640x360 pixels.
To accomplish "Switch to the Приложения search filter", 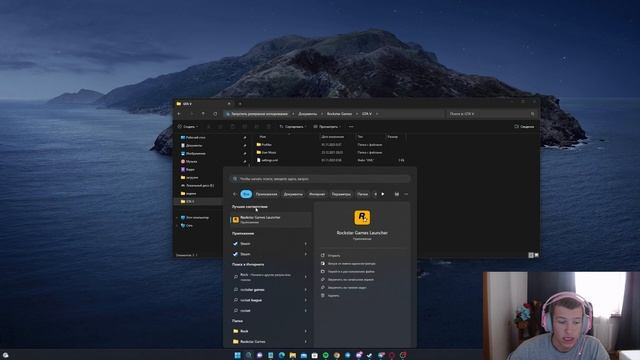I will pyautogui.click(x=267, y=194).
